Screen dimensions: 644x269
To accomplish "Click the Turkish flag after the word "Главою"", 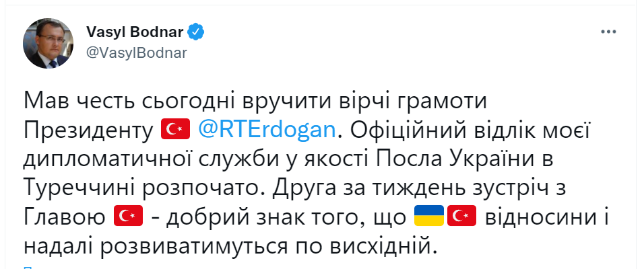I will pos(125,217).
